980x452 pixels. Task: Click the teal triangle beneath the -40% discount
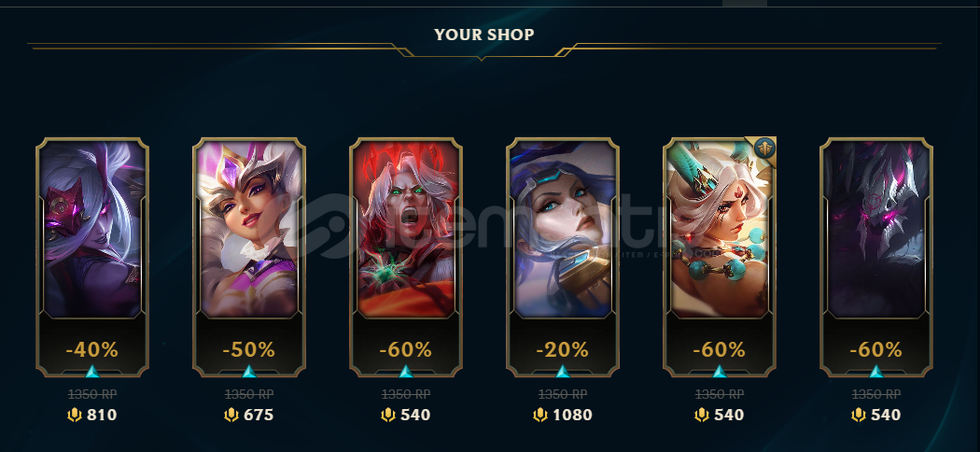[x=92, y=372]
